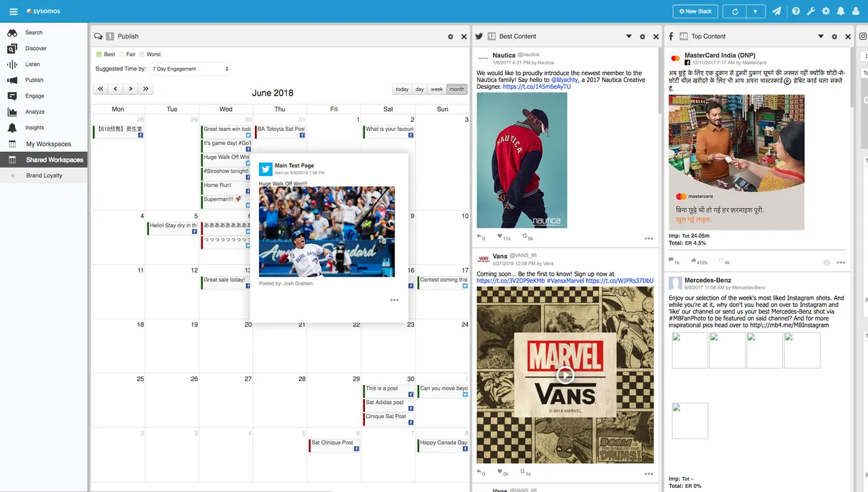Screen dimensions: 868x492
Task: Open the user profile icon
Action: (x=856, y=12)
